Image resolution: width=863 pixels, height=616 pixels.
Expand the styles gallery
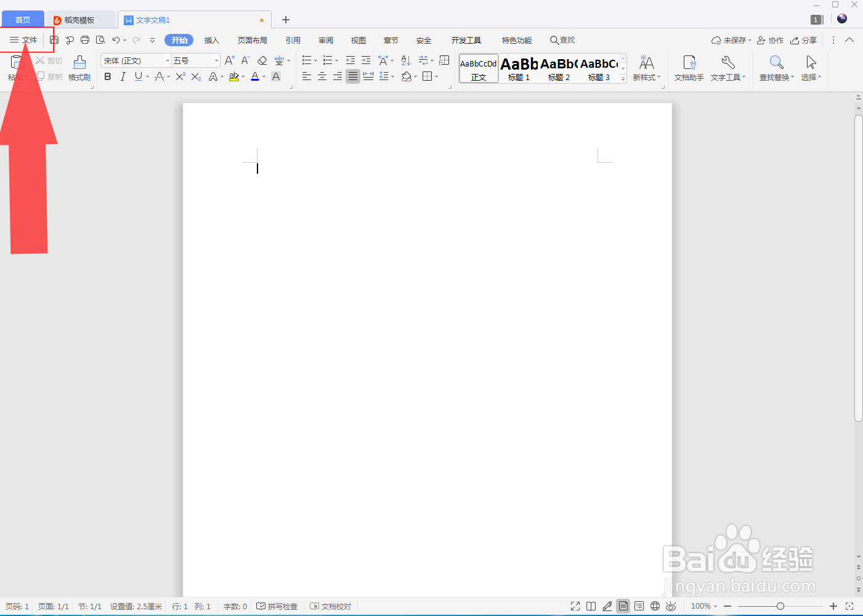pyautogui.click(x=623, y=79)
